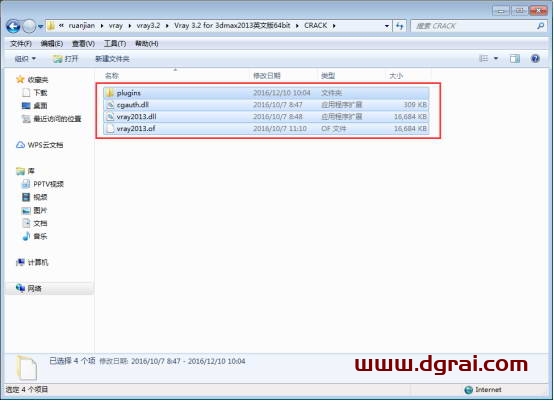Click the change view icon
The width and height of the screenshot is (554, 401).
pyautogui.click(x=483, y=59)
